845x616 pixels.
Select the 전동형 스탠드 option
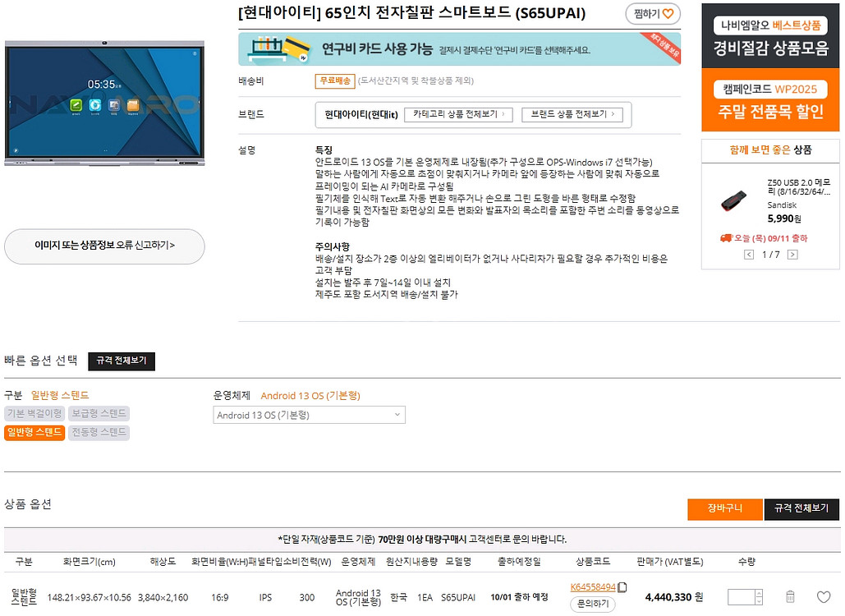coord(99,433)
